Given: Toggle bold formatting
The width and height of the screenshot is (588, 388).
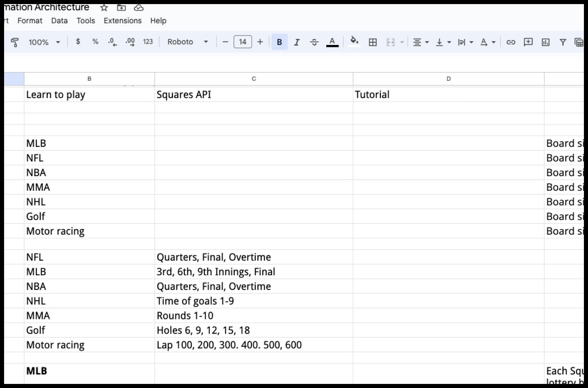Looking at the screenshot, I should pyautogui.click(x=279, y=42).
